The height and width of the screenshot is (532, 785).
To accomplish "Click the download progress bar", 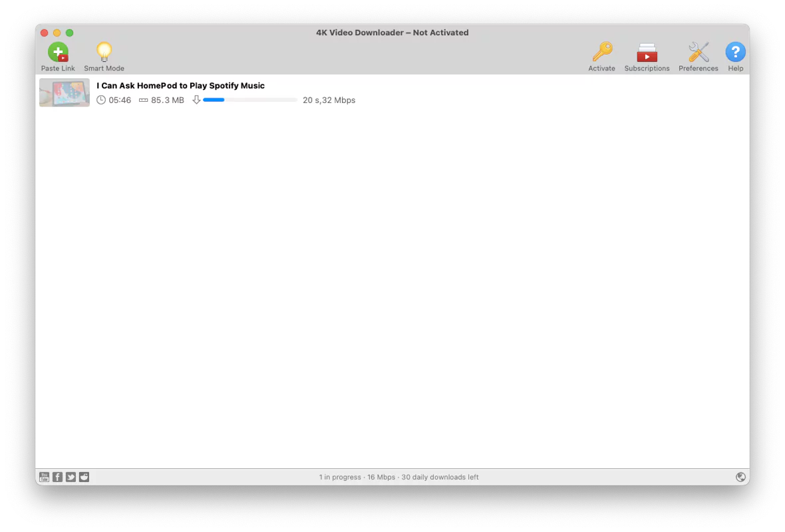I will 249,100.
